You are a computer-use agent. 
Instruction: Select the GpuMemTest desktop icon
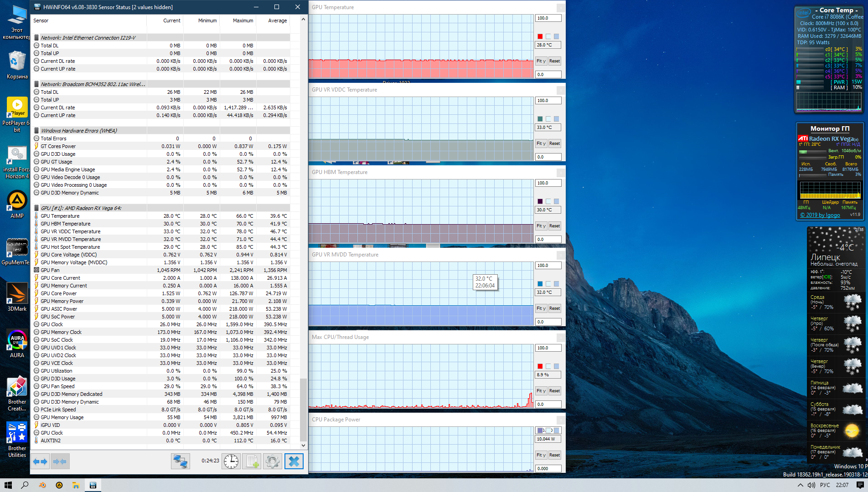tap(17, 251)
